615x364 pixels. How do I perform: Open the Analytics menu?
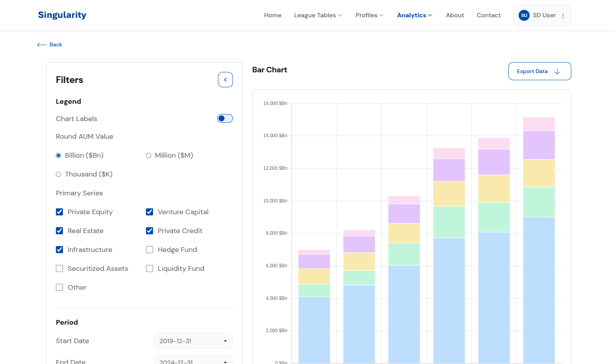(x=414, y=15)
